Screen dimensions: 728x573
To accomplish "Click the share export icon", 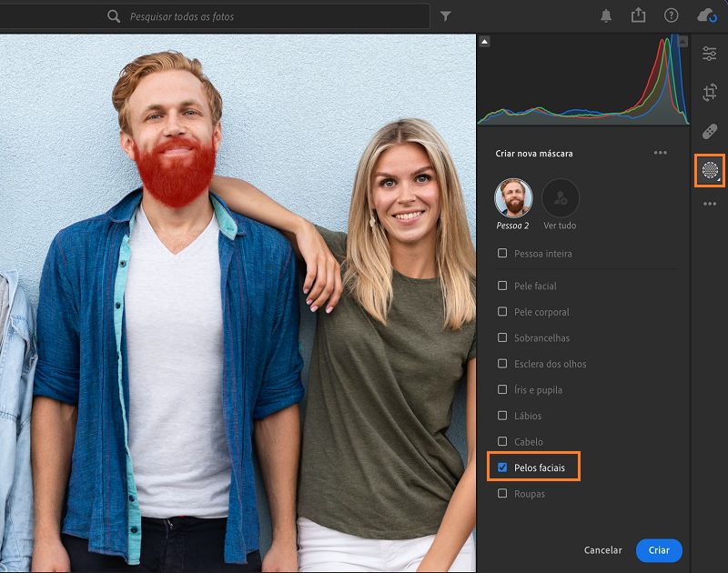I will coord(639,15).
